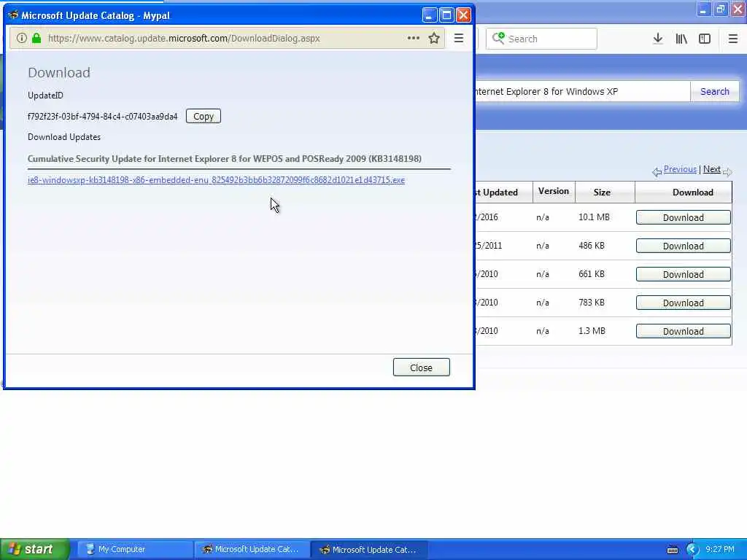
Task: Click the left arrow icon beside Previous
Action: pos(657,172)
